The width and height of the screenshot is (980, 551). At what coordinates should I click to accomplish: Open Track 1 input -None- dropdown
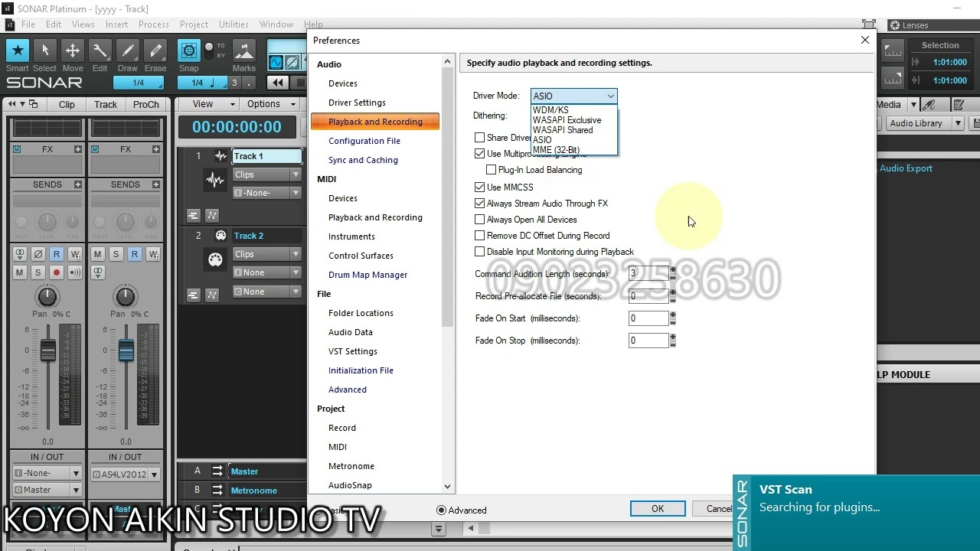(296, 193)
